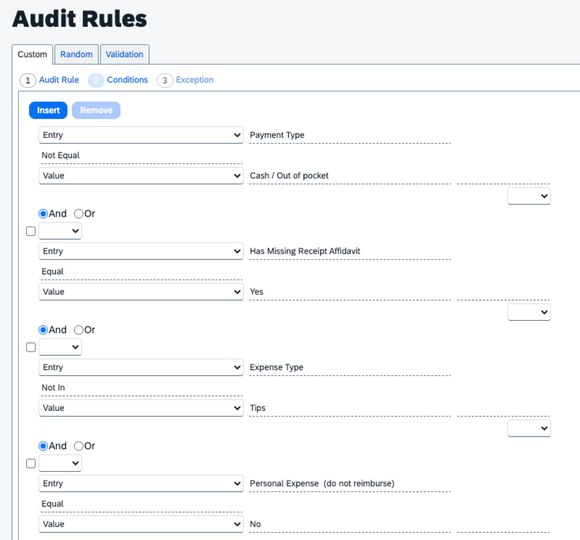Tick checkbox for Has Missing Receipt Affidavit condition
This screenshot has width=580, height=540.
click(31, 231)
